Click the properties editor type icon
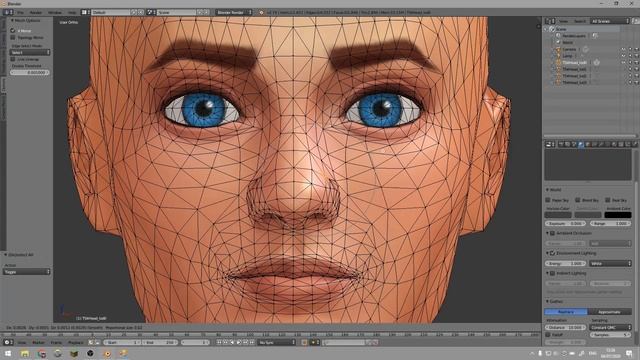Screen dimensions: 640x360 [549, 144]
